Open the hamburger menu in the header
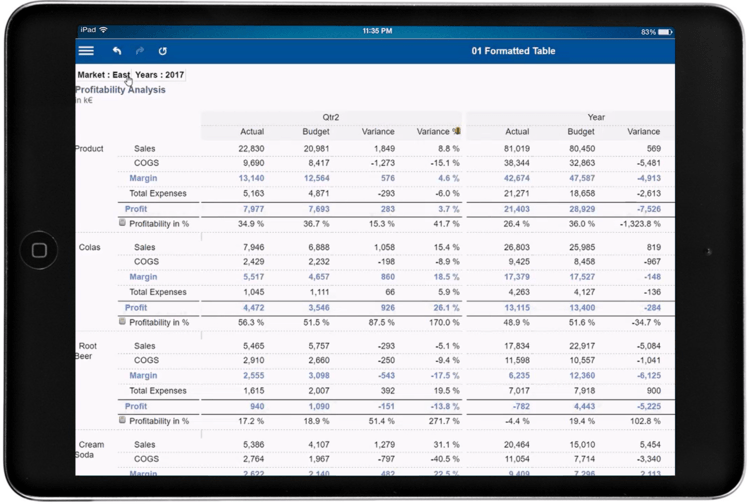The height and width of the screenshot is (504, 750). point(86,51)
